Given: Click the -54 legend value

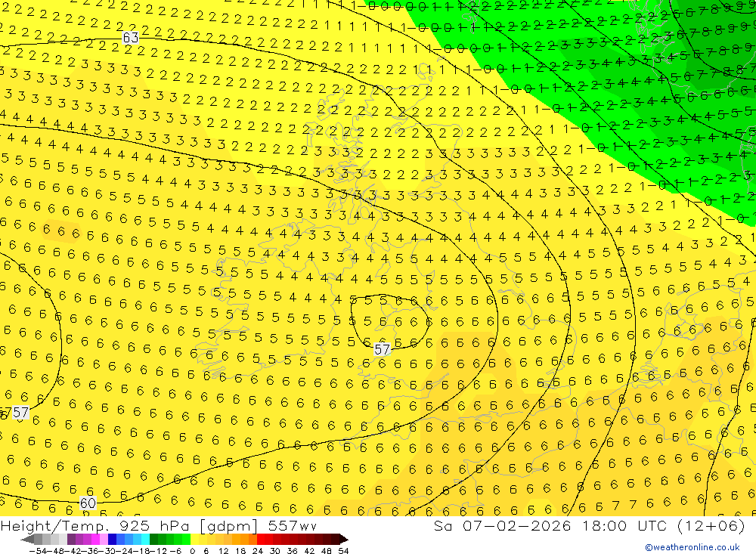Looking at the screenshot, I should tap(38, 551).
